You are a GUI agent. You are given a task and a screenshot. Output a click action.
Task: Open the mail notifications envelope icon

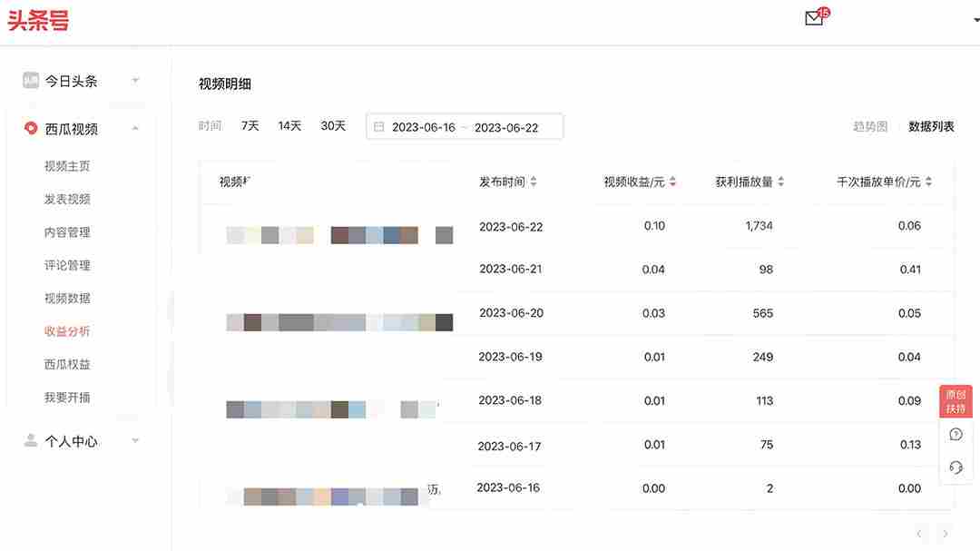coord(814,18)
